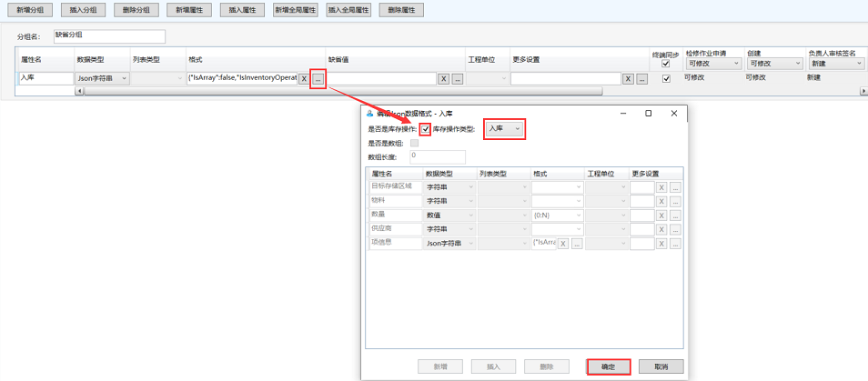Click the 新增分组 toolbar button
The width and height of the screenshot is (868, 381).
pos(31,9)
